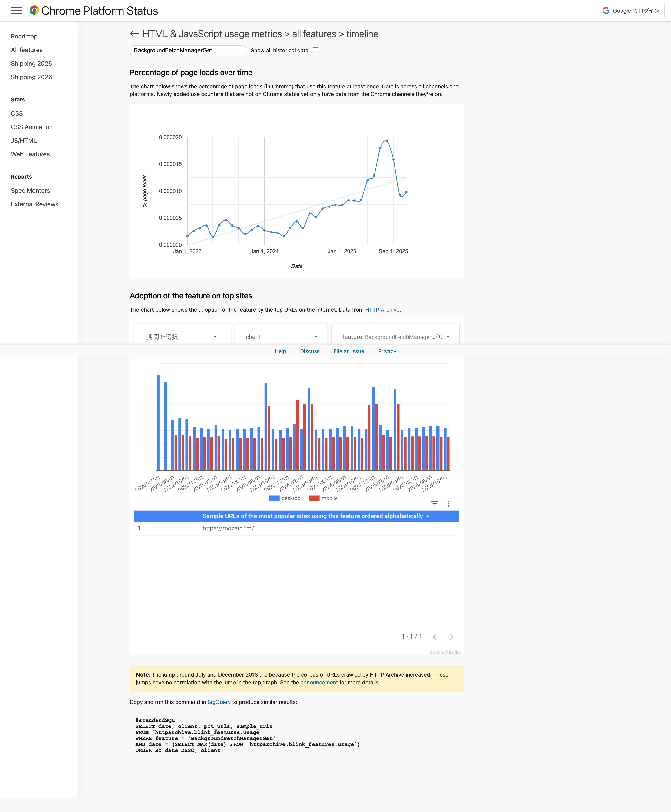Click the feature name input showing BackgroundFetchManagerGet
671x812 pixels.
(x=188, y=50)
